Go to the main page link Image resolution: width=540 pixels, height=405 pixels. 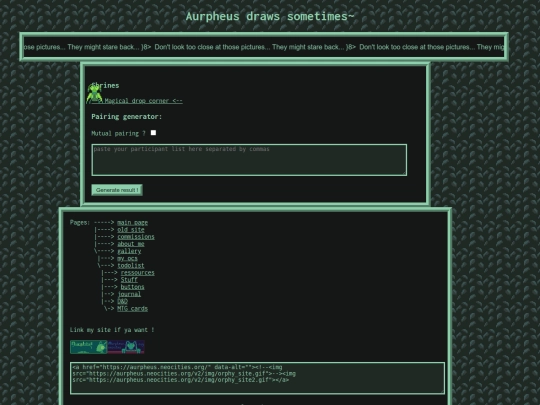[132, 222]
